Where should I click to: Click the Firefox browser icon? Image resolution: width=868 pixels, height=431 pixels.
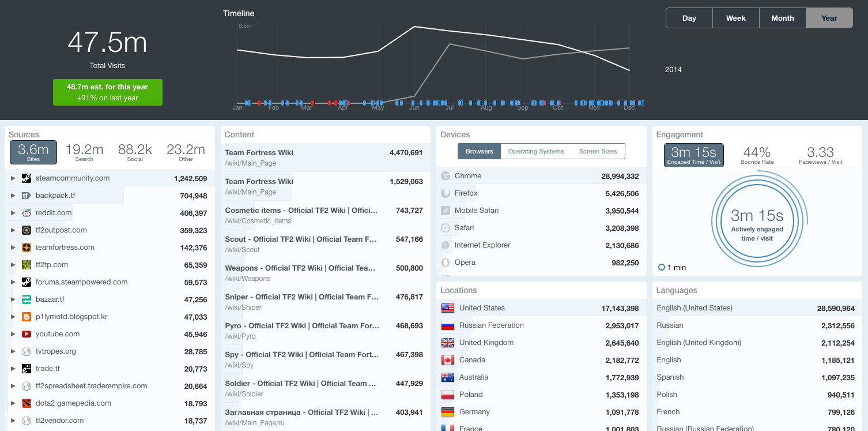pyautogui.click(x=445, y=193)
